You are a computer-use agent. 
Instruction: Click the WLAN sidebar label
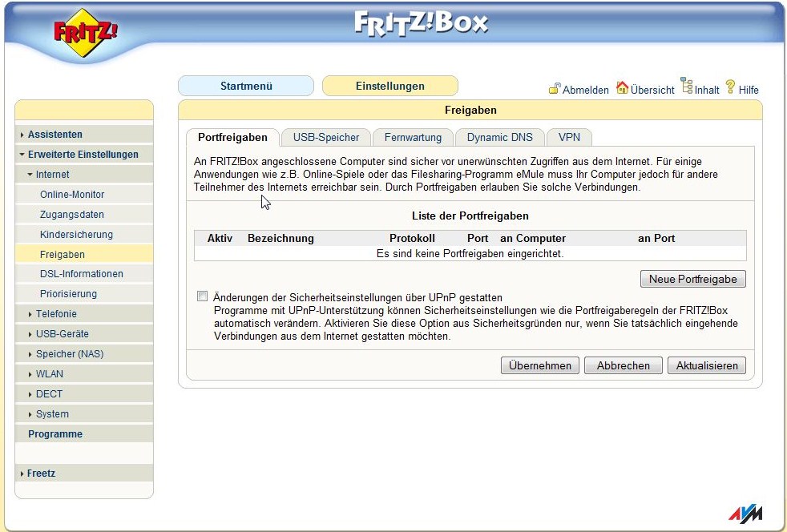click(x=50, y=374)
